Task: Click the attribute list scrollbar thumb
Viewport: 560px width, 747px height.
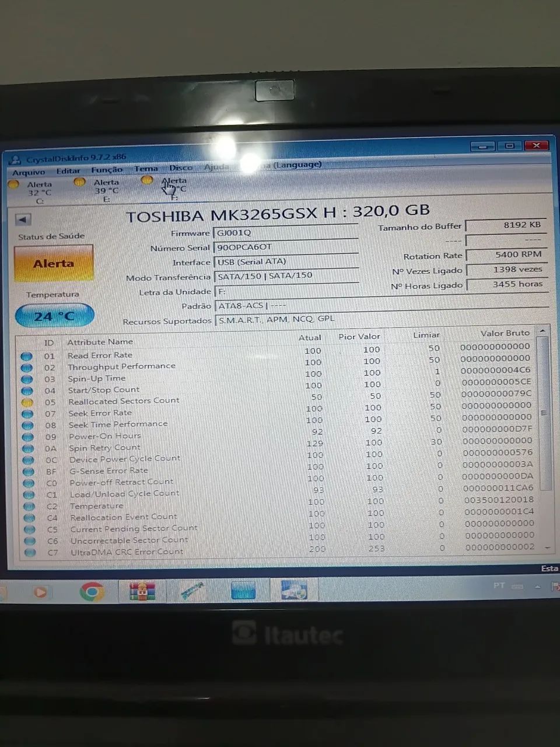Action: pos(544,413)
